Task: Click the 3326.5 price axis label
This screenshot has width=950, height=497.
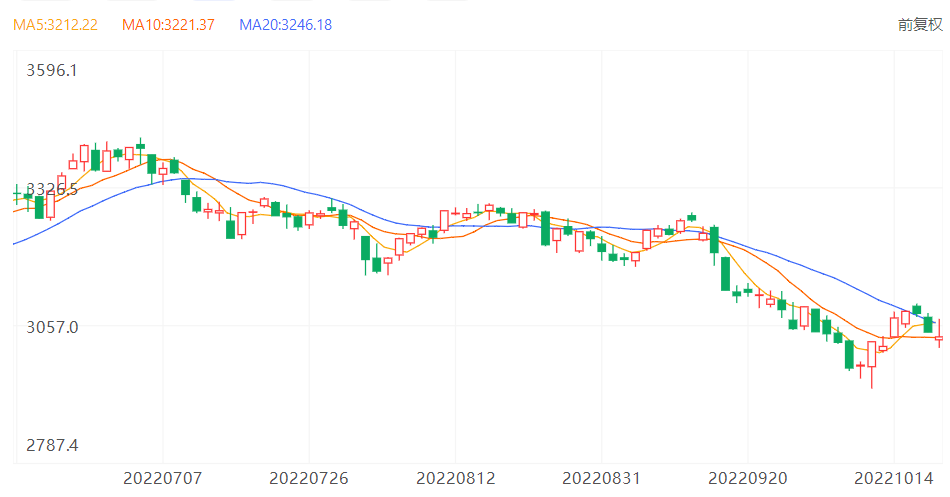Action: pos(52,190)
